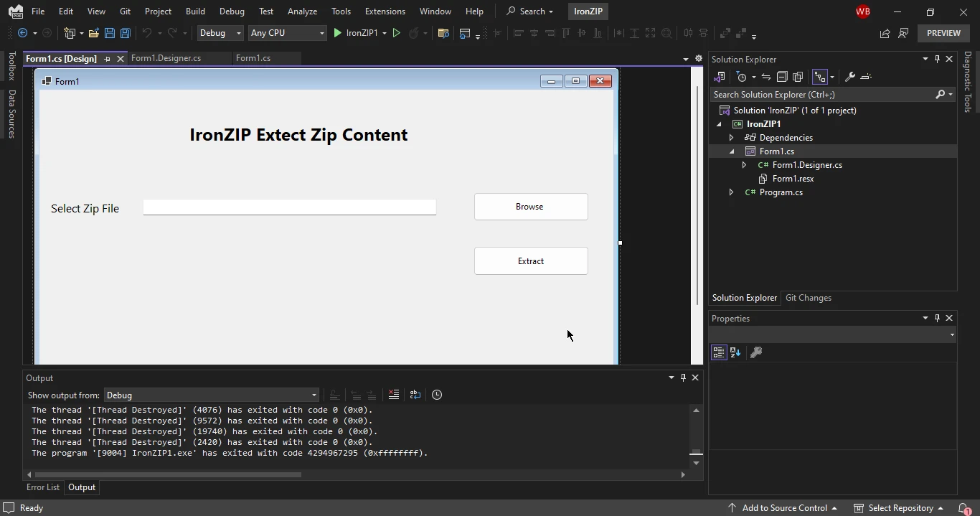Click the Open File folder icon in the toolbar

pyautogui.click(x=94, y=33)
